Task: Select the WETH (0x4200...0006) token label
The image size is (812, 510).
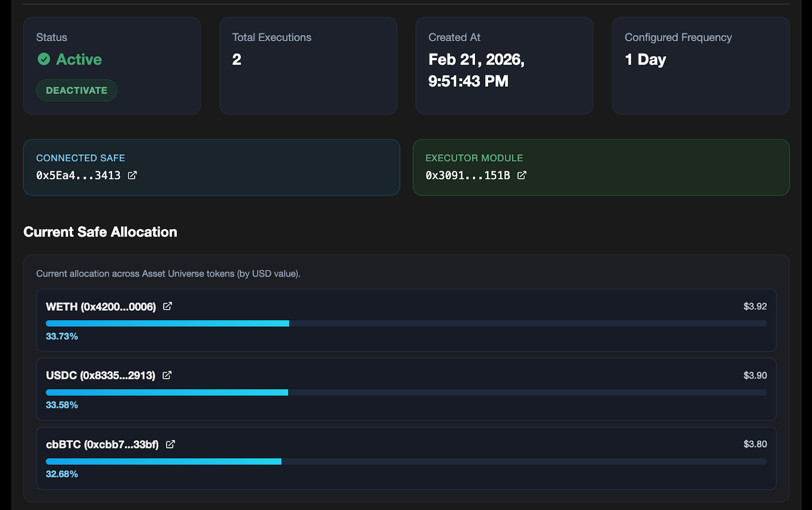Action: [x=100, y=307]
